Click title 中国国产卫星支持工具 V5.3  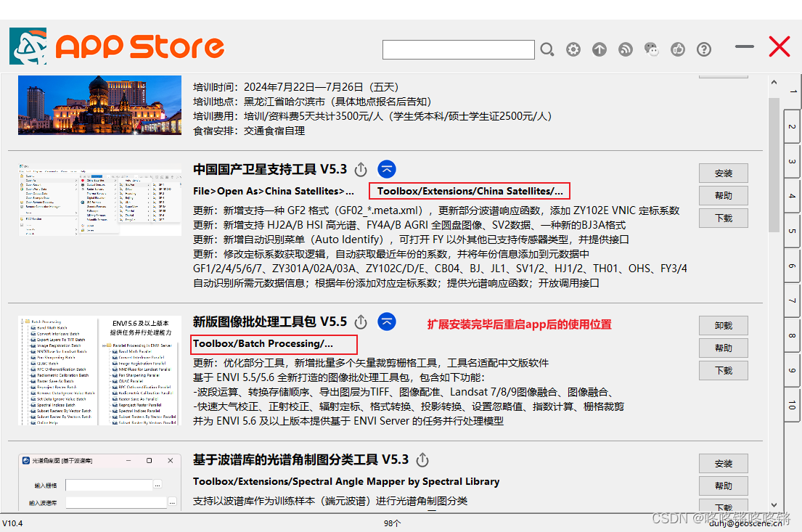tap(270, 169)
